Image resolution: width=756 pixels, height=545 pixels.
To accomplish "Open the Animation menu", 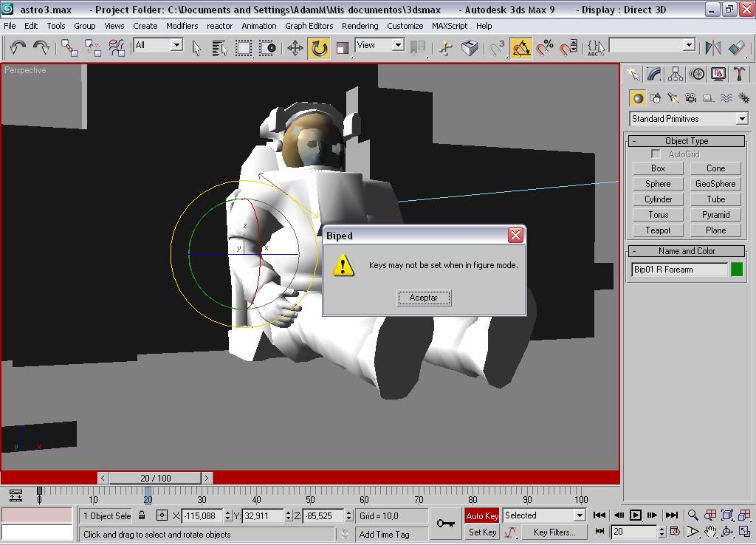I will coord(259,26).
